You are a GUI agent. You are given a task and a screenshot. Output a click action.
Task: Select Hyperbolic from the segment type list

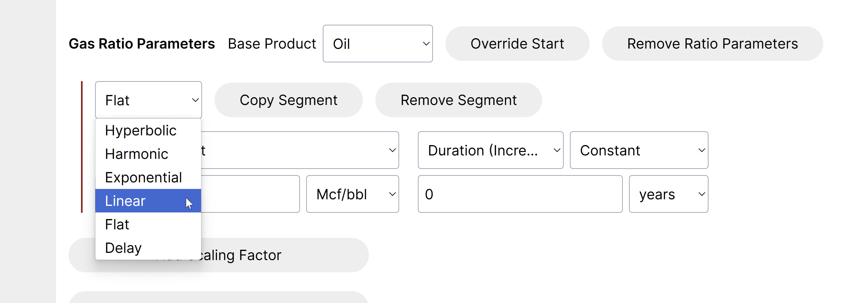(141, 131)
